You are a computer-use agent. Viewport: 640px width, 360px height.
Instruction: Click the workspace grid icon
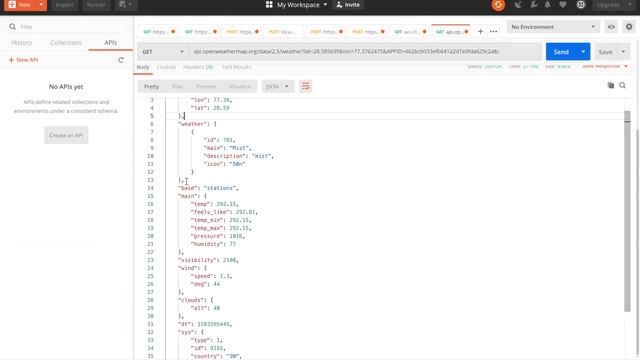click(x=269, y=5)
